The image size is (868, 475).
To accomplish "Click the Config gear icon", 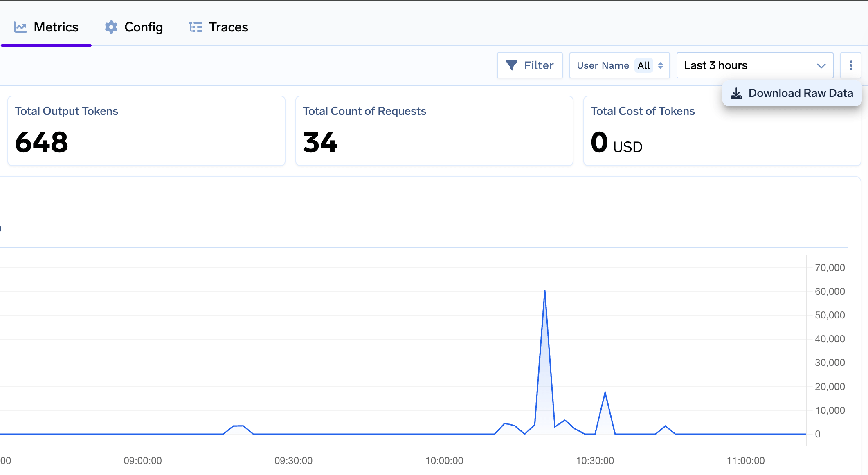I will [x=111, y=27].
